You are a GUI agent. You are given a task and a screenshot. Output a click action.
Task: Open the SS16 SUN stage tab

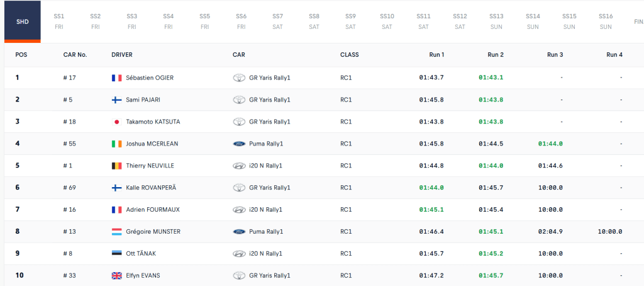[606, 21]
